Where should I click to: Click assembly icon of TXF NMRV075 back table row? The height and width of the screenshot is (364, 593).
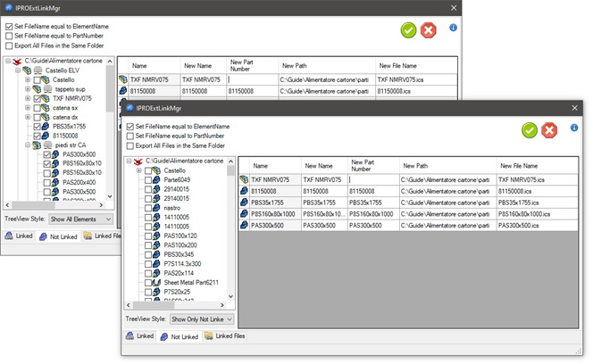[123, 79]
